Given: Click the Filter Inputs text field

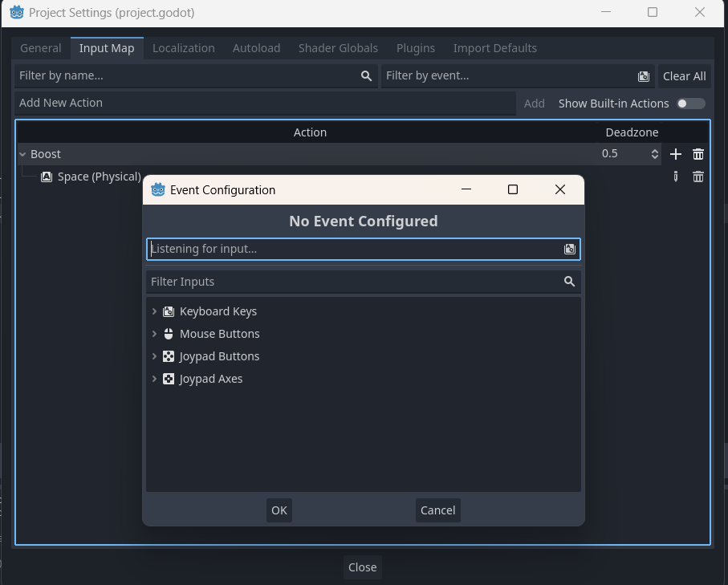Looking at the screenshot, I should point(353,282).
